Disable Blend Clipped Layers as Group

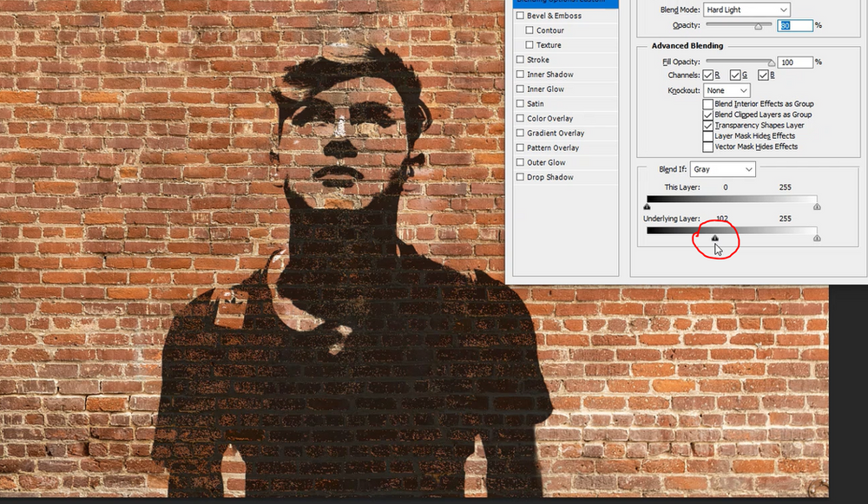click(707, 114)
